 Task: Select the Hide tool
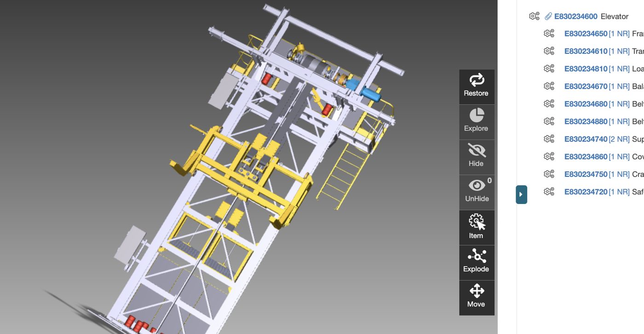pyautogui.click(x=477, y=157)
